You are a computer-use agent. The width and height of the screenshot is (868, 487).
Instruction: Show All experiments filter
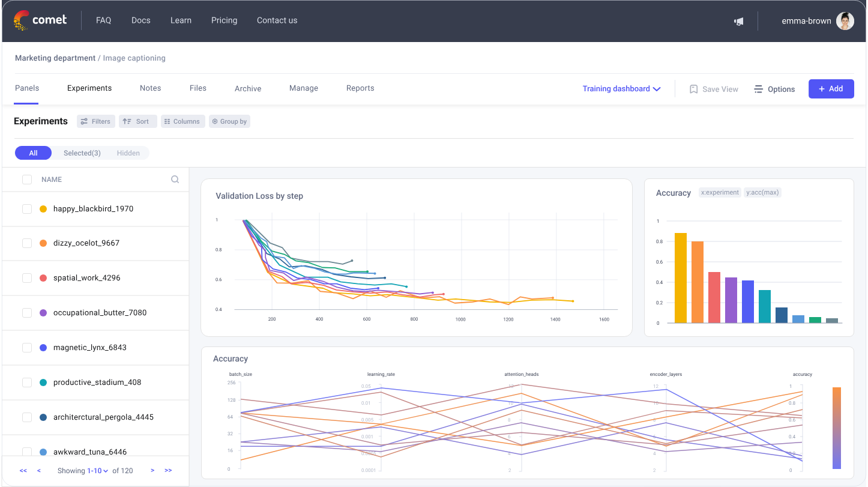tap(34, 153)
